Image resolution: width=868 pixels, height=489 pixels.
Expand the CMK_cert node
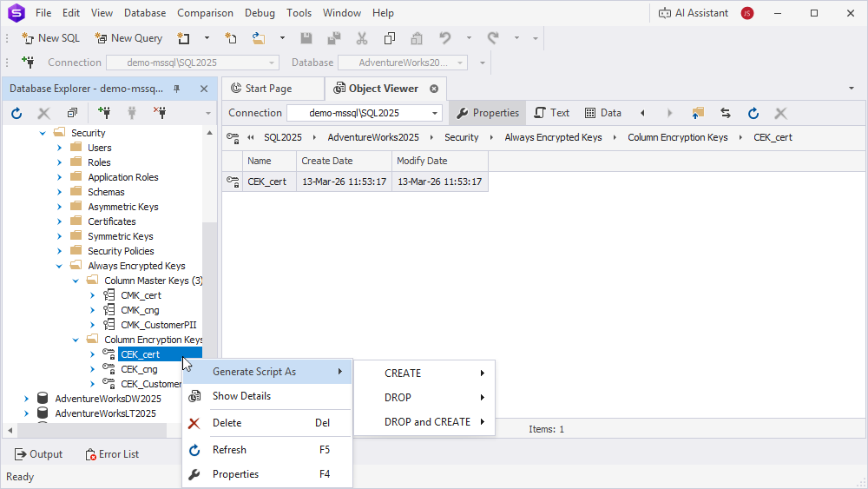pos(93,295)
